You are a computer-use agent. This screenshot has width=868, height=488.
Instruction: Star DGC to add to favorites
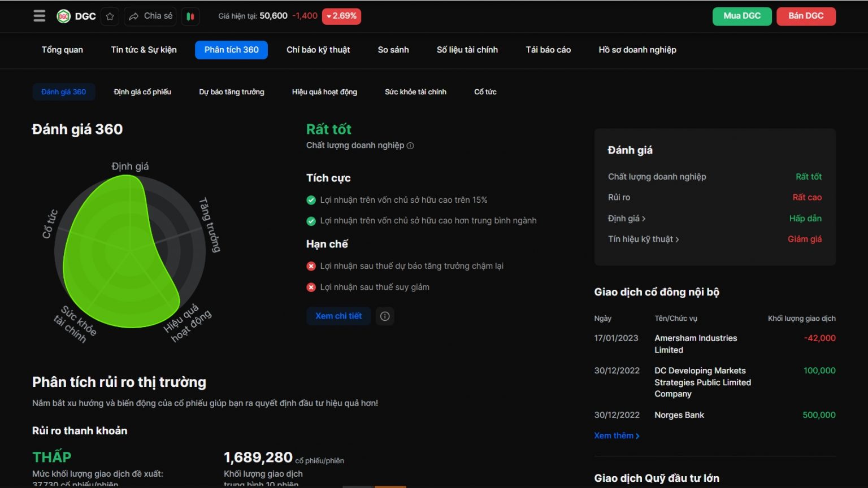coord(110,16)
